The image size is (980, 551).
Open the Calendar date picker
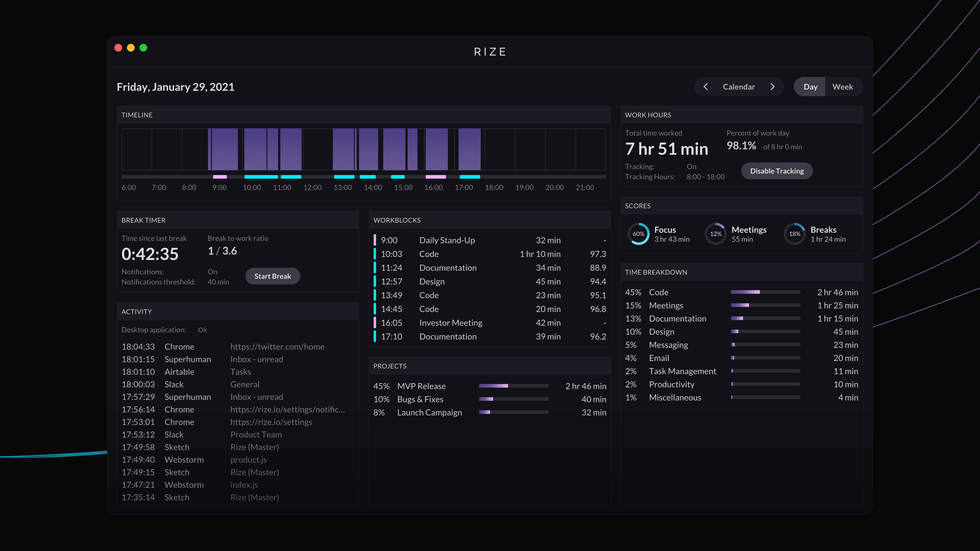point(739,87)
